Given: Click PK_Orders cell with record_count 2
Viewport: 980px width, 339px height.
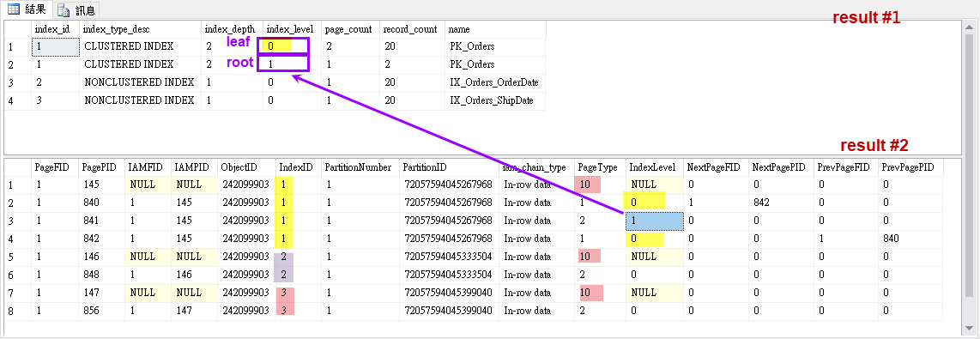Looking at the screenshot, I should coord(495,64).
